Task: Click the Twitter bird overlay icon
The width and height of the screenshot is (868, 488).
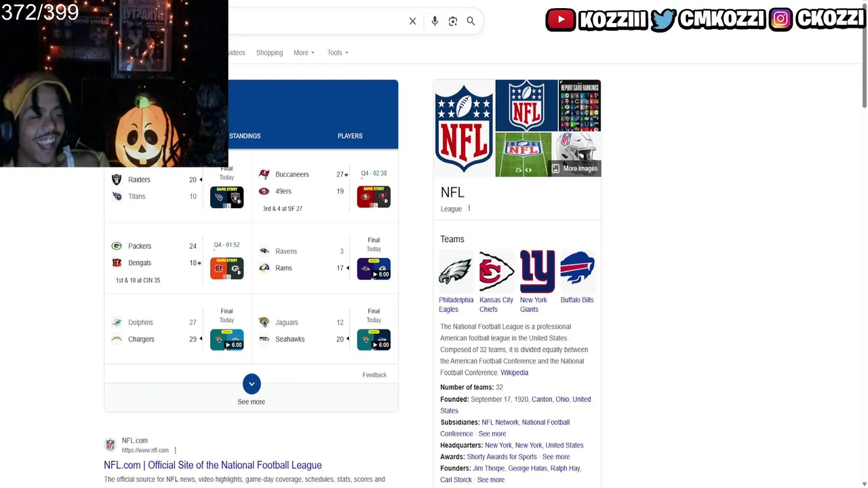Action: tap(663, 20)
